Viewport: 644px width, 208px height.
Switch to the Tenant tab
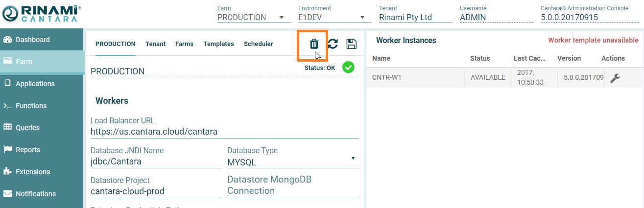click(155, 44)
